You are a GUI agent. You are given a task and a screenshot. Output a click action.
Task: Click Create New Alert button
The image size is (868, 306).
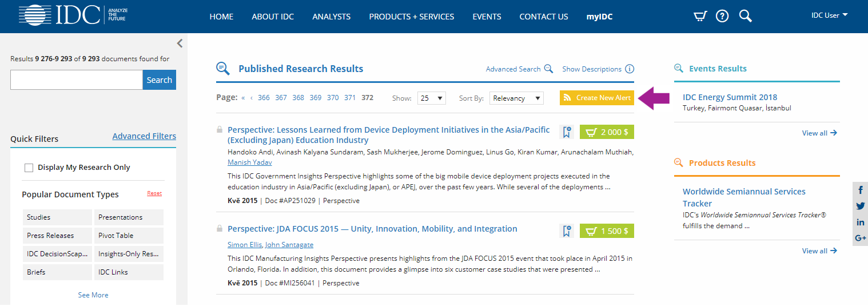point(597,98)
